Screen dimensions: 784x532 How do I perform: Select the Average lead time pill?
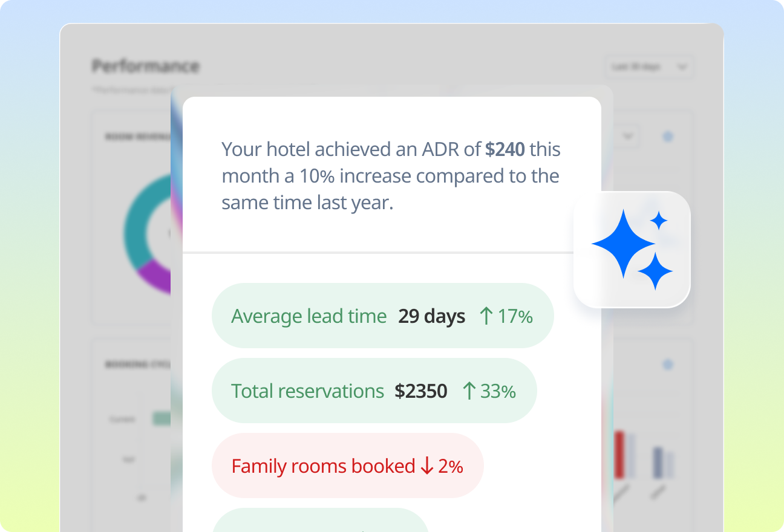point(382,316)
